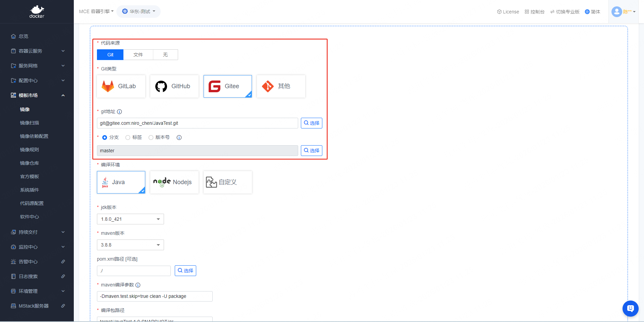The height and width of the screenshot is (322, 644).
Task: Expand the 华东-测试 region selector
Action: tap(139, 11)
